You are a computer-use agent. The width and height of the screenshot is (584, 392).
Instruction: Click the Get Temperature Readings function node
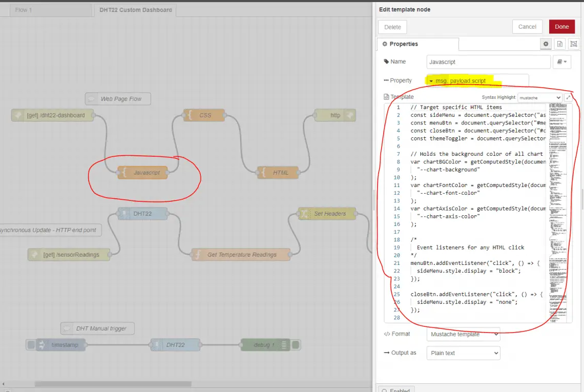[x=241, y=255]
